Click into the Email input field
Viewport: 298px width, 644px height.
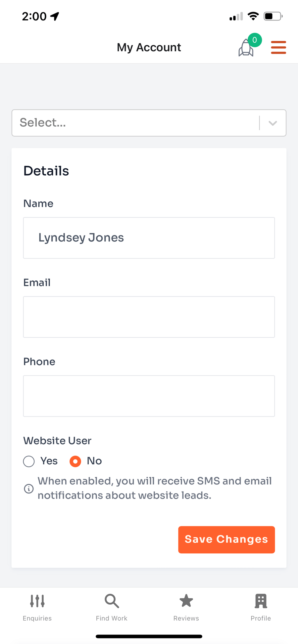pos(149,317)
